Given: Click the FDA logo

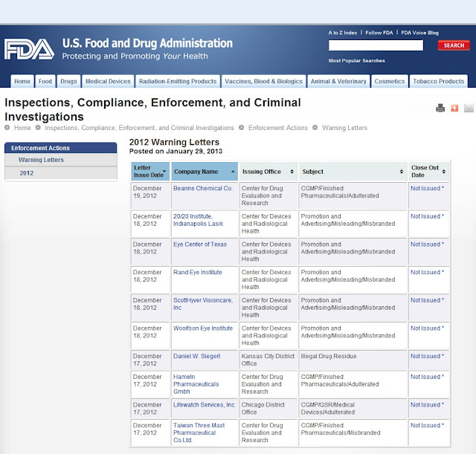Looking at the screenshot, I should (x=29, y=49).
